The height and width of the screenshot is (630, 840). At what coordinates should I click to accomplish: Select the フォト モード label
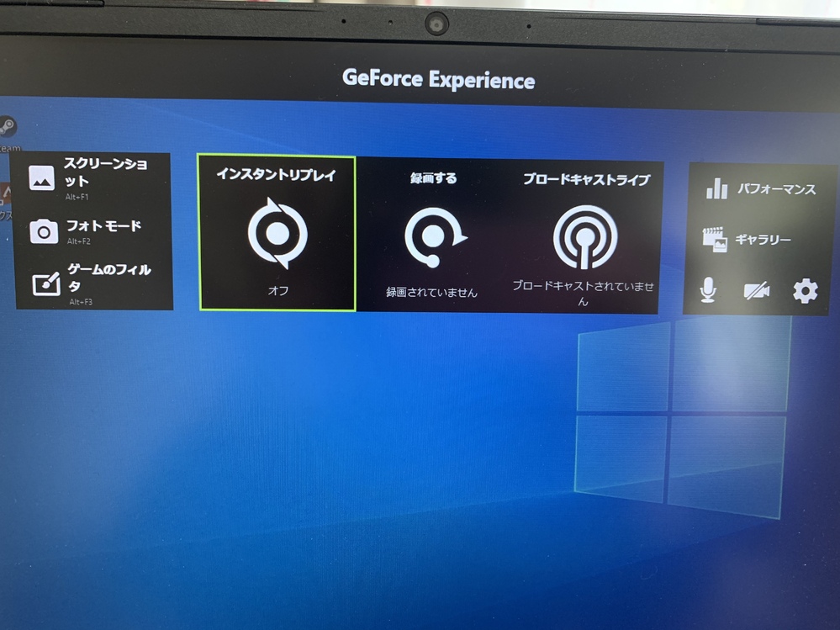tap(103, 225)
